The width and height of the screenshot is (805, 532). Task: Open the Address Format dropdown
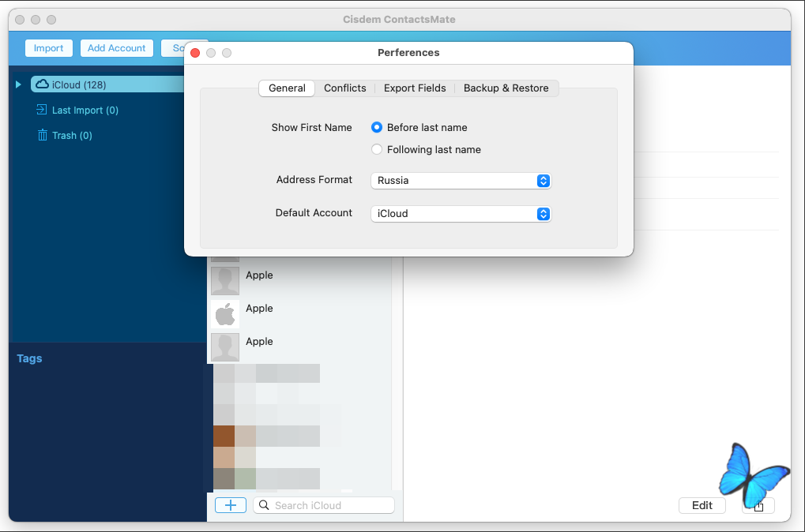click(x=461, y=181)
